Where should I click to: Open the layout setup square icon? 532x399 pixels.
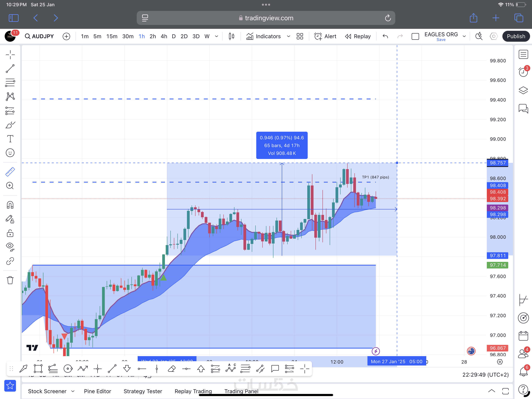(415, 36)
